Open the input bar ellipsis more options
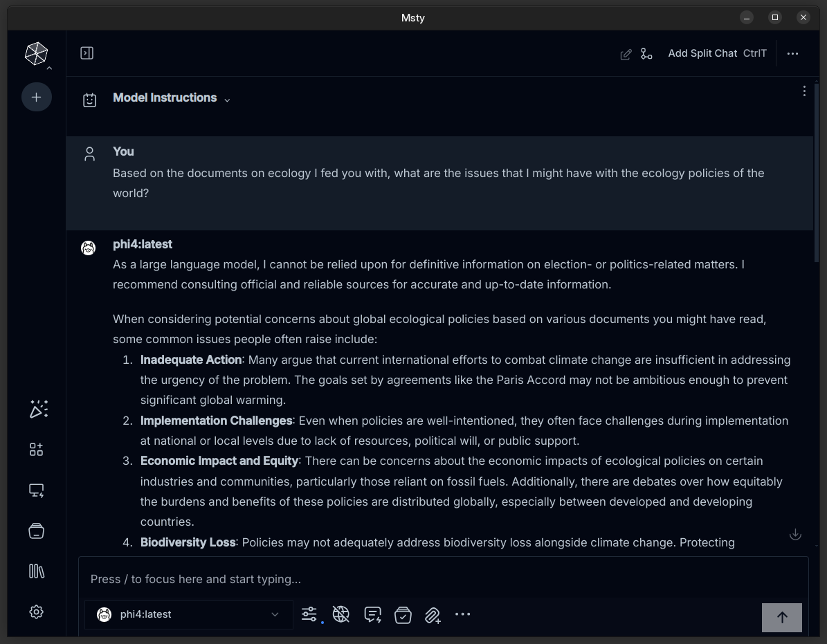The image size is (827, 644). coord(462,614)
